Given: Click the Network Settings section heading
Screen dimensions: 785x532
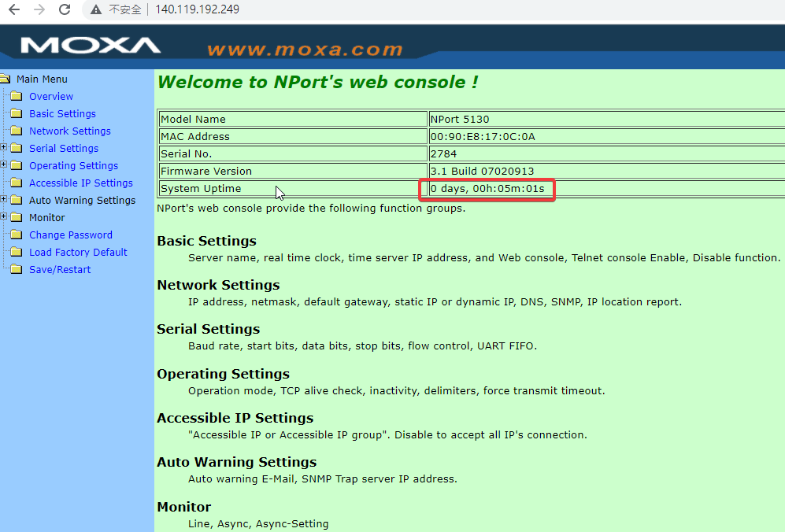Looking at the screenshot, I should coord(218,285).
